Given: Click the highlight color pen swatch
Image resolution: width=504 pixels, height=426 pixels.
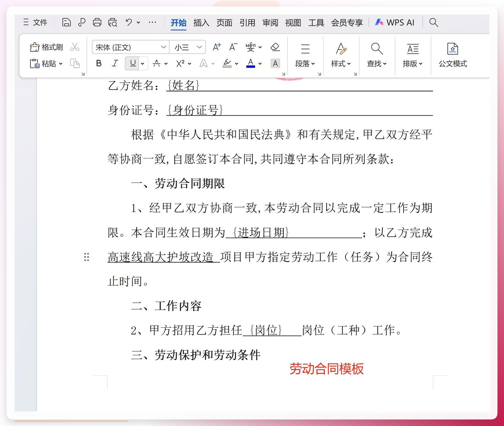Looking at the screenshot, I should point(227,64).
